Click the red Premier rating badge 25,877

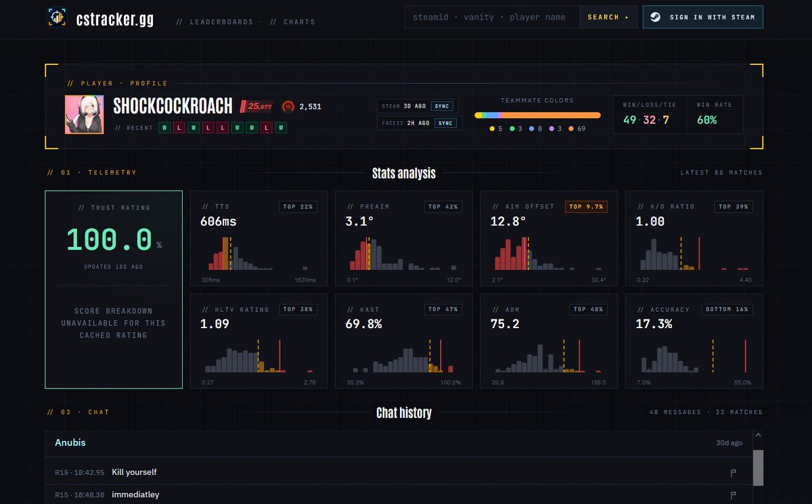256,106
